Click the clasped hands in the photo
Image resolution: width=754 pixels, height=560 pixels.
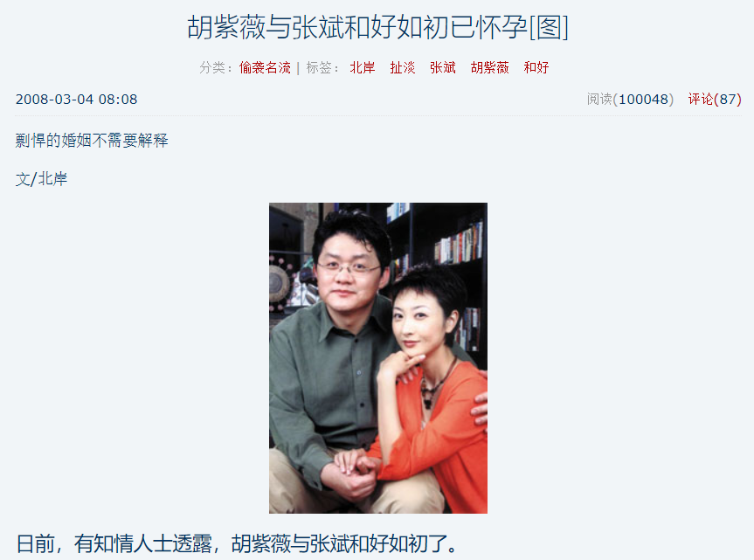click(355, 474)
